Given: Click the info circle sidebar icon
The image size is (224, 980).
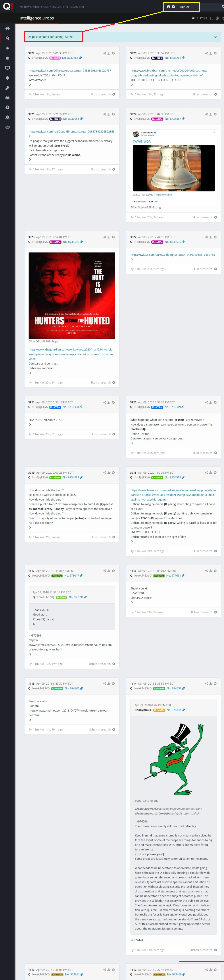Looking at the screenshot, I should point(8,108).
